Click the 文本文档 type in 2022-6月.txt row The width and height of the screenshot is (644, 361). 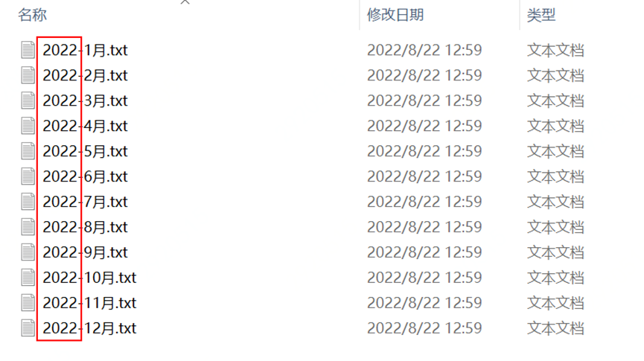tap(555, 176)
